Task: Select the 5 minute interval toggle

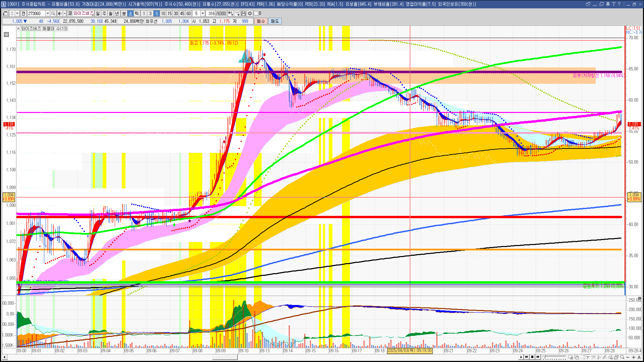Action: point(156,13)
